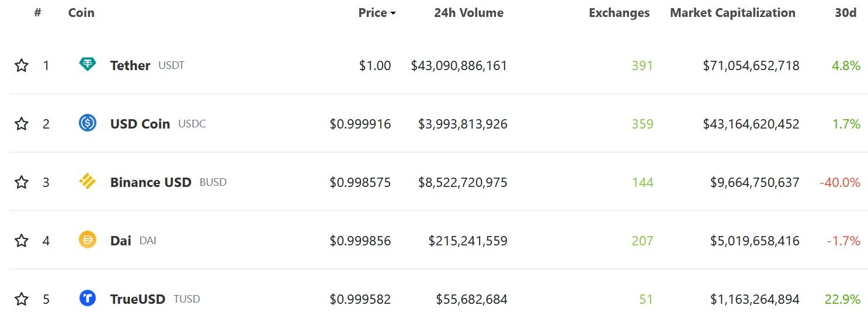868x319 pixels.
Task: Click the TrueUSD logo icon
Action: click(88, 298)
